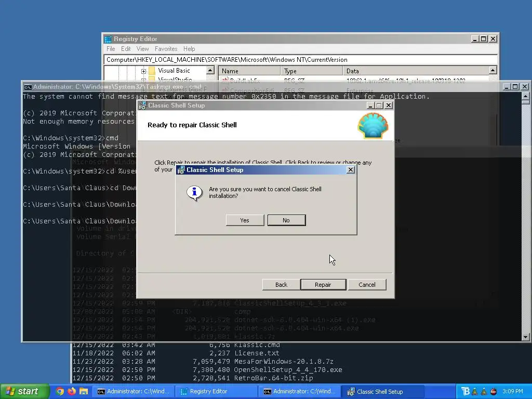The image size is (532, 399).
Task: Click the Data column header in Registry Editor
Action: tap(416, 71)
